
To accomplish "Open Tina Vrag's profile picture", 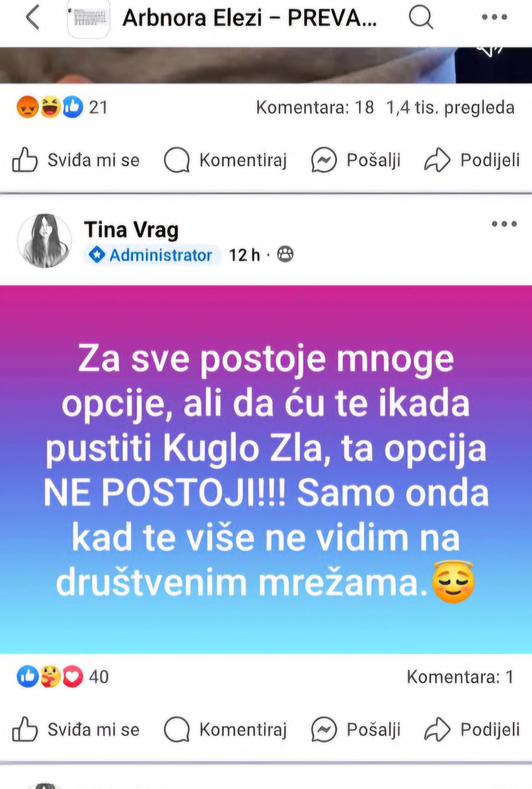I will (45, 241).
